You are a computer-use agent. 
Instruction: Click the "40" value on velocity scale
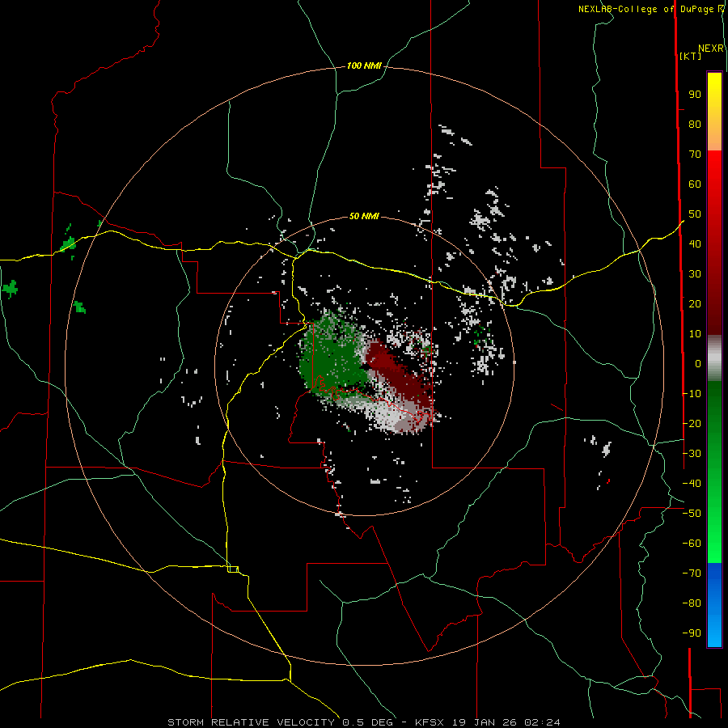pyautogui.click(x=695, y=243)
